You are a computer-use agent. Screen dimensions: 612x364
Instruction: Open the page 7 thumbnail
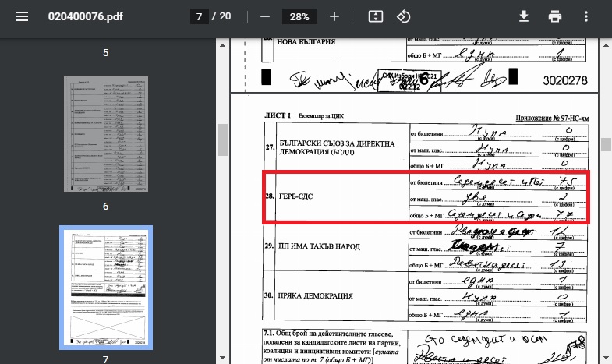pos(106,288)
